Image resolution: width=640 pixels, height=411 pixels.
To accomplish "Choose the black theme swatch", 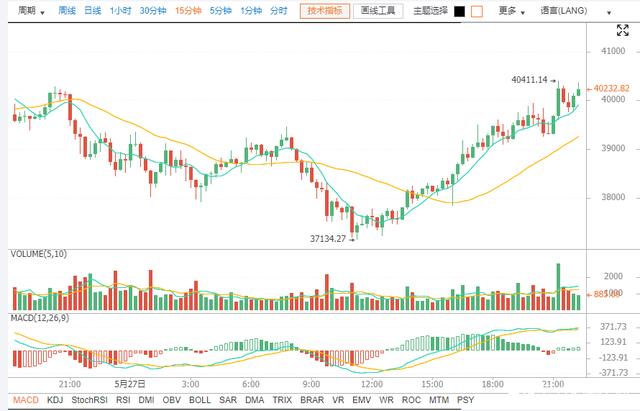I will click(x=460, y=11).
